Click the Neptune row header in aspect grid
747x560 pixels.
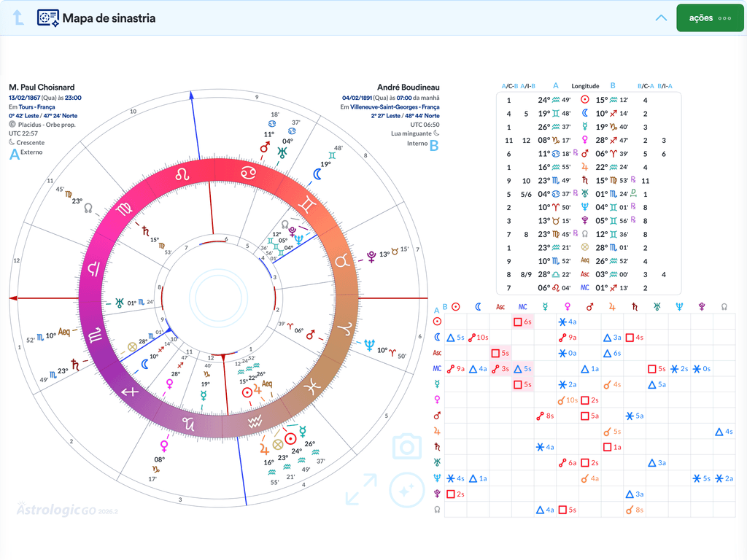tap(437, 478)
